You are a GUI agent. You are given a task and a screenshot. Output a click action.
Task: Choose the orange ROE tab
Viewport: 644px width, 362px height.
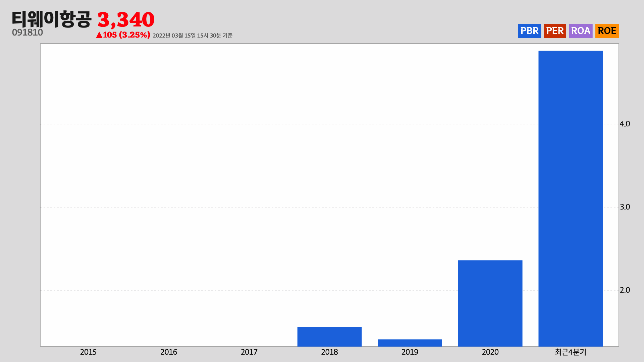(607, 31)
